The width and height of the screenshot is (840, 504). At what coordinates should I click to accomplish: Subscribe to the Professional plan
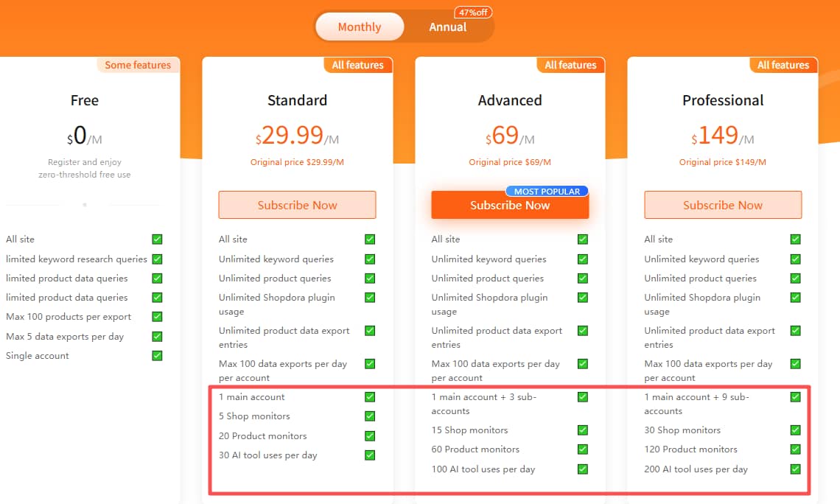723,205
